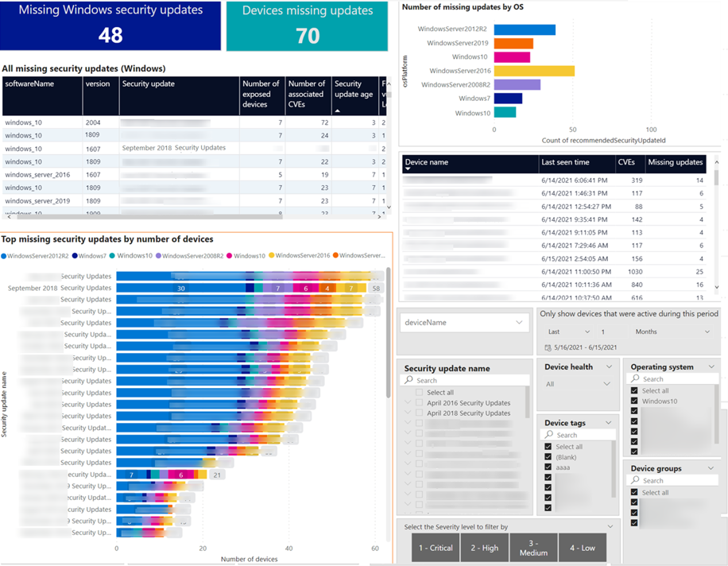The height and width of the screenshot is (566, 728).
Task: Click the WindowsServer2016 bar in OS chart
Action: click(x=534, y=71)
